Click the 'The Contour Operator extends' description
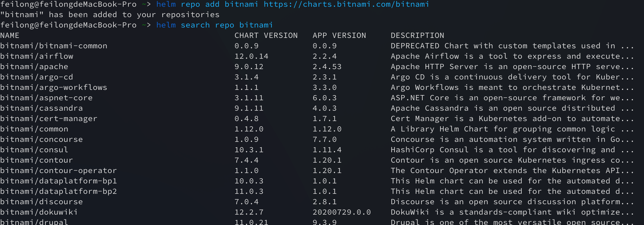Viewport: 644px width, 225px height. pos(513,171)
